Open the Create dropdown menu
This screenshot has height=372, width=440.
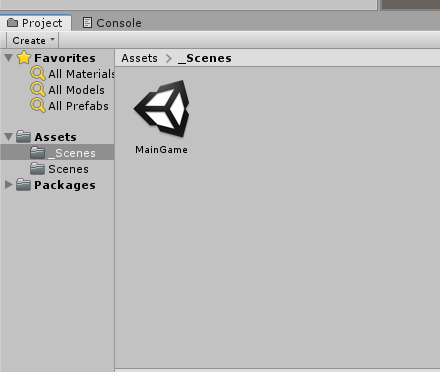tap(33, 40)
